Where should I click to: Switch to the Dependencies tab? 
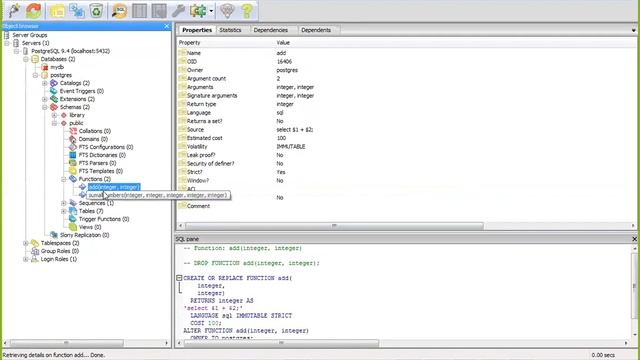click(x=271, y=30)
